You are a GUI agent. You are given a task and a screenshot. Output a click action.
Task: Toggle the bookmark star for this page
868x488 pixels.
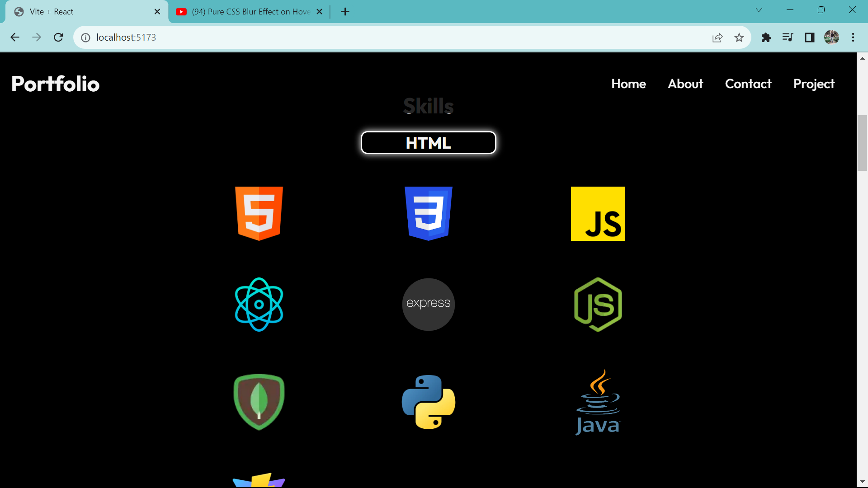[739, 38]
